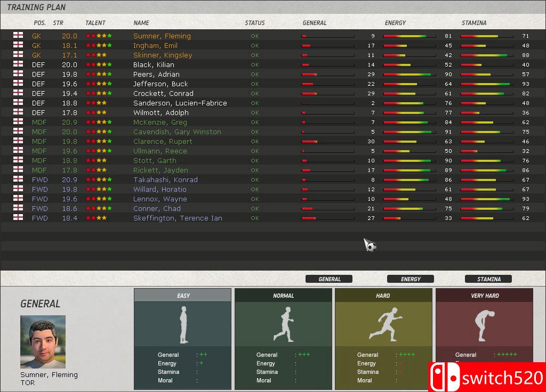Switch to the Energy training tab
546x392 pixels.
click(x=410, y=279)
